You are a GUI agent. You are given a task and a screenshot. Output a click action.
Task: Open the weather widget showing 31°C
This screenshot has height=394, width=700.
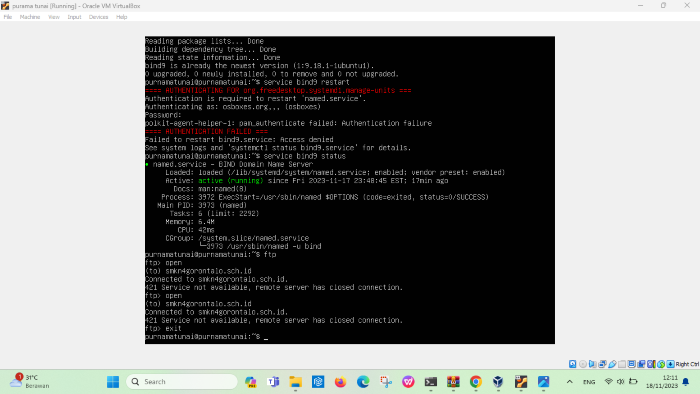tap(30, 382)
